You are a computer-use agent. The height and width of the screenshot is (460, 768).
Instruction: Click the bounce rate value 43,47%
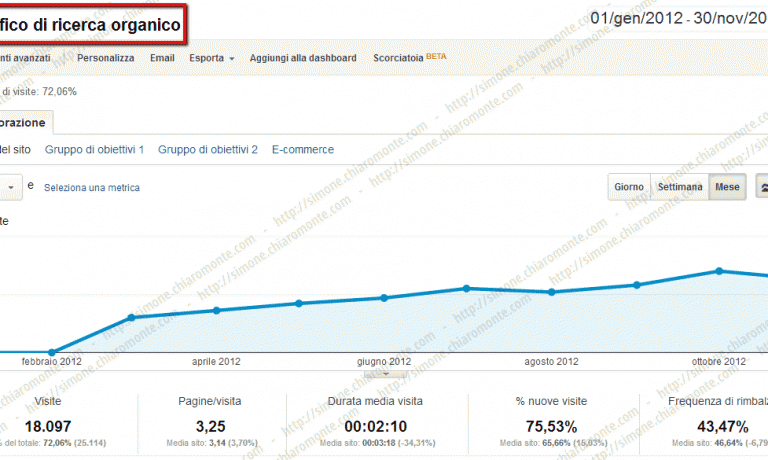tap(722, 427)
